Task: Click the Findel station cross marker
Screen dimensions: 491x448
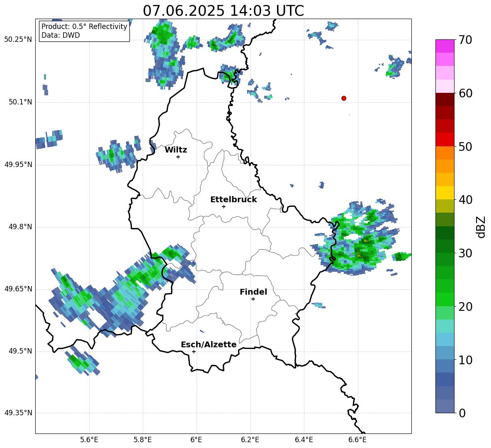Action: (253, 299)
